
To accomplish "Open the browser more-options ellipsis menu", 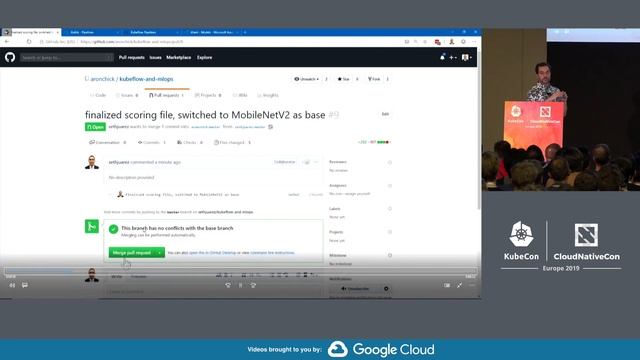I will pos(474,42).
